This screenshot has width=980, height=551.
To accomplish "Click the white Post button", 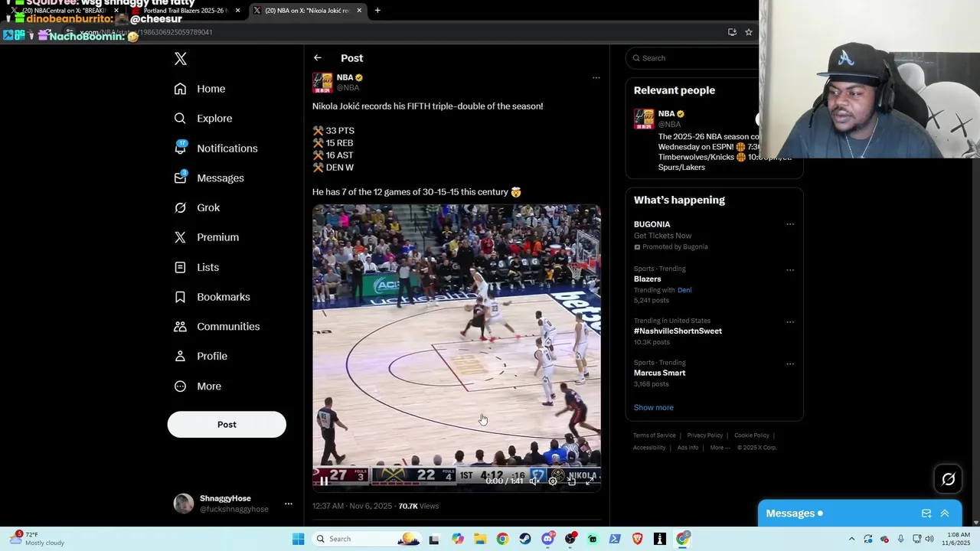I will click(x=227, y=425).
